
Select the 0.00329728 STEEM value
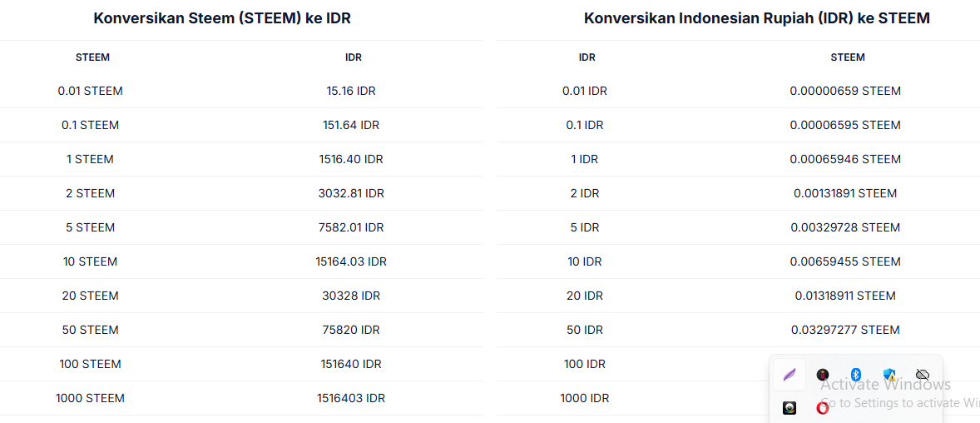[x=845, y=227]
